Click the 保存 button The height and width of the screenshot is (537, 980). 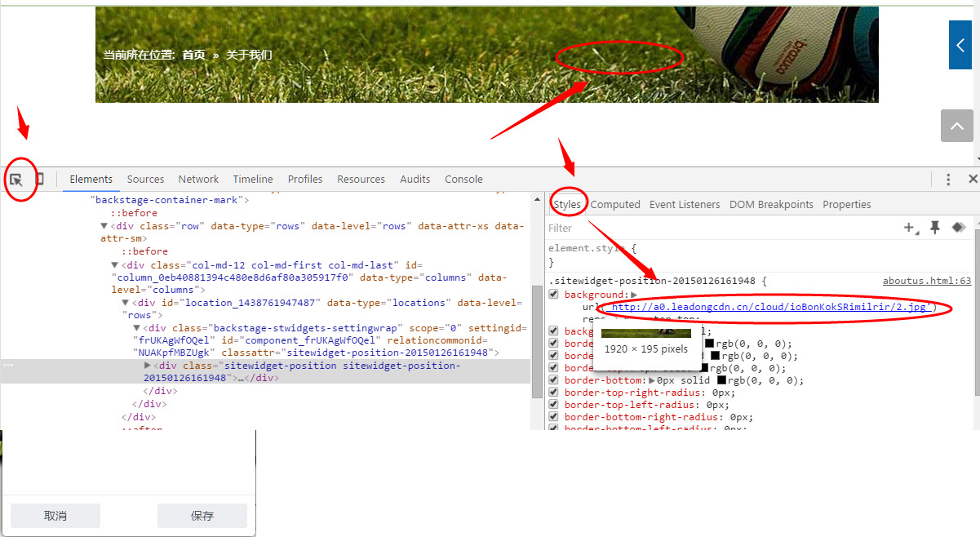[202, 516]
